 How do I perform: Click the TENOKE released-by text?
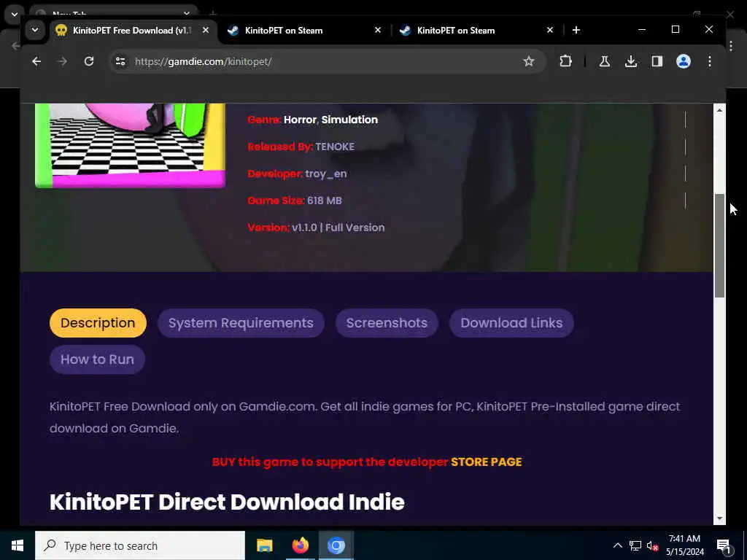pyautogui.click(x=334, y=147)
